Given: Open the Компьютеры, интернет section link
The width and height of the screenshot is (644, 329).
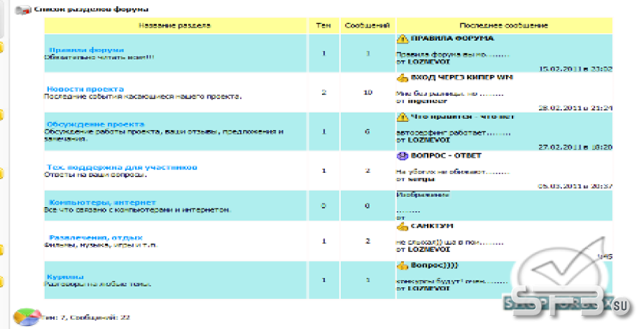Looking at the screenshot, I should 102,202.
